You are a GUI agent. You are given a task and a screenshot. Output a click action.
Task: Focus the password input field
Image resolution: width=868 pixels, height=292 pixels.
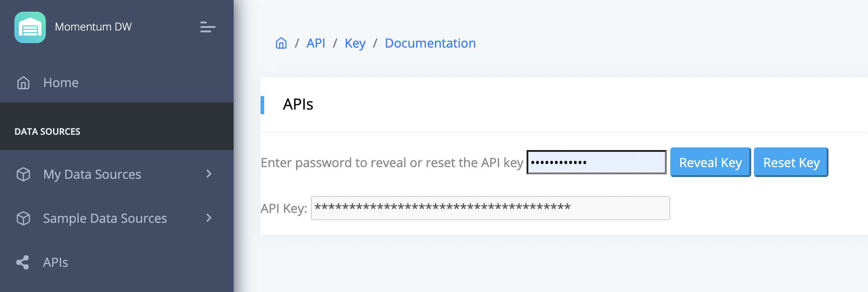point(596,162)
